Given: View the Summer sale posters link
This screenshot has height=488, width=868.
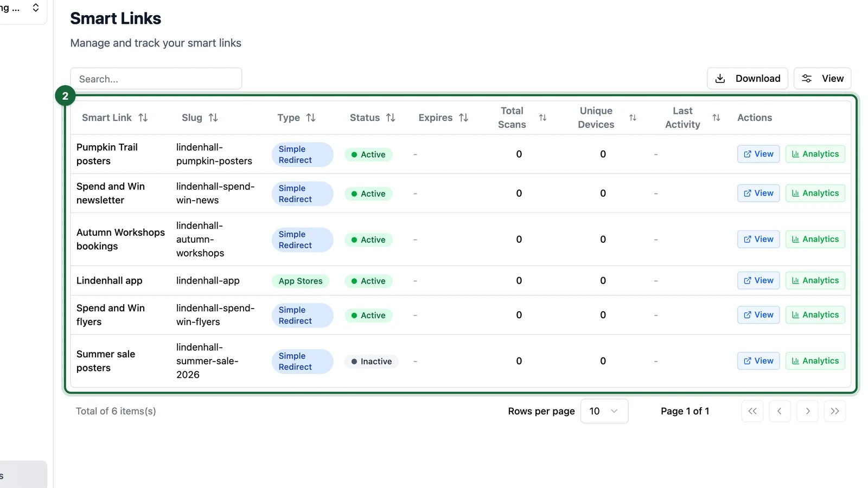Looking at the screenshot, I should coord(758,361).
